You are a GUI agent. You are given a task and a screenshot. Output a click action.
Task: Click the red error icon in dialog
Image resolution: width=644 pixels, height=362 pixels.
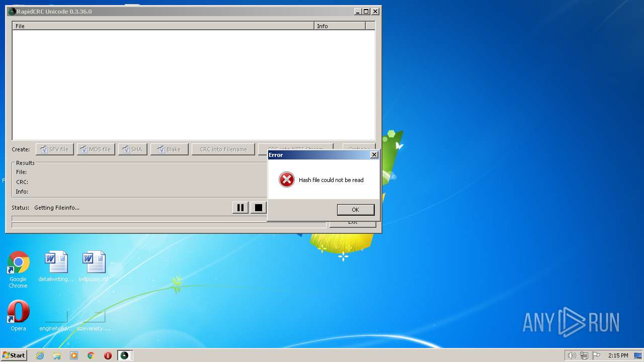click(x=287, y=179)
